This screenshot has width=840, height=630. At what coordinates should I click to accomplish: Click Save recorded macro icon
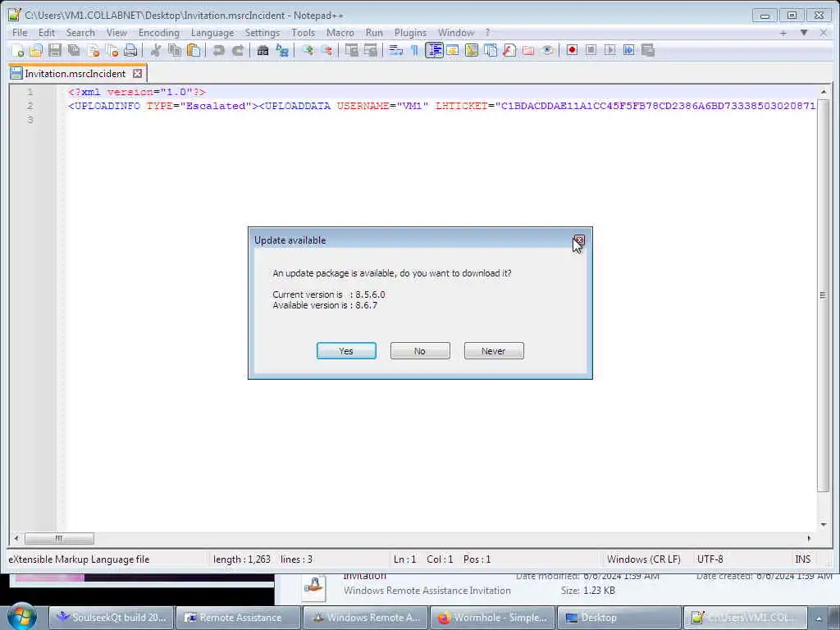pyautogui.click(x=648, y=50)
